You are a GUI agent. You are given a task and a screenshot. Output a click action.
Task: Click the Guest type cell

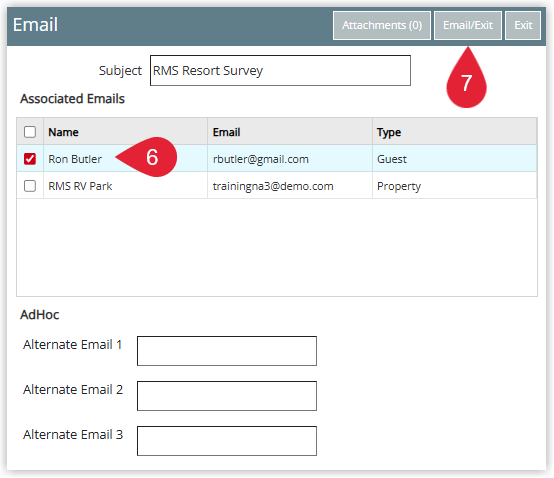(x=455, y=159)
